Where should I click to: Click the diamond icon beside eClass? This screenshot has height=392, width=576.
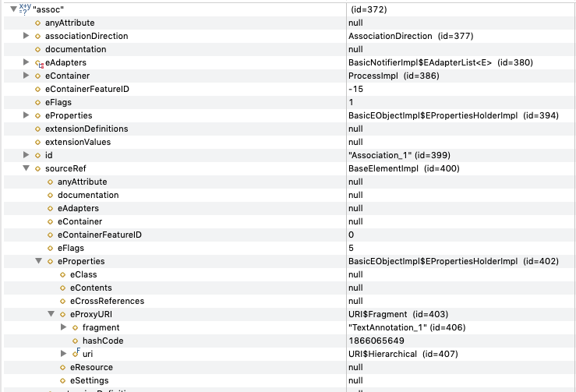(x=63, y=275)
